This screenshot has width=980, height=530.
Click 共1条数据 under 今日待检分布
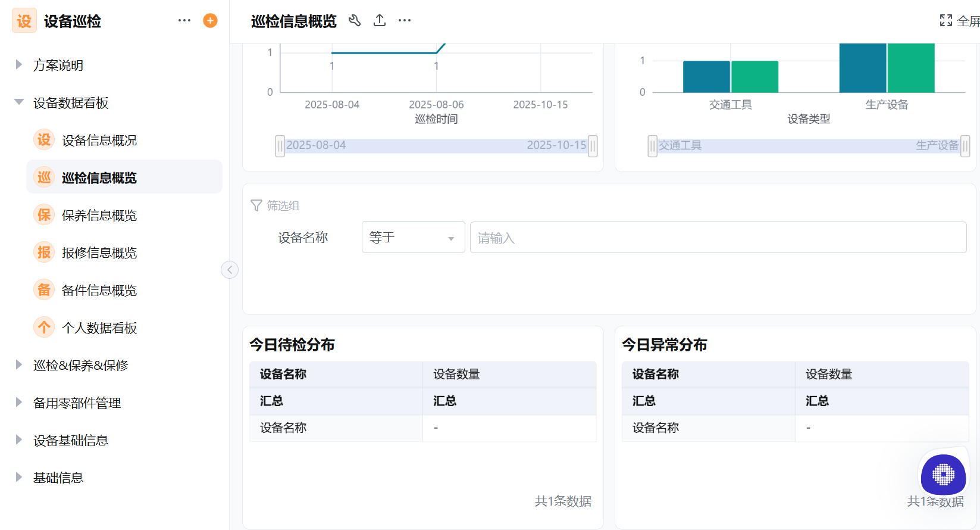pyautogui.click(x=563, y=501)
